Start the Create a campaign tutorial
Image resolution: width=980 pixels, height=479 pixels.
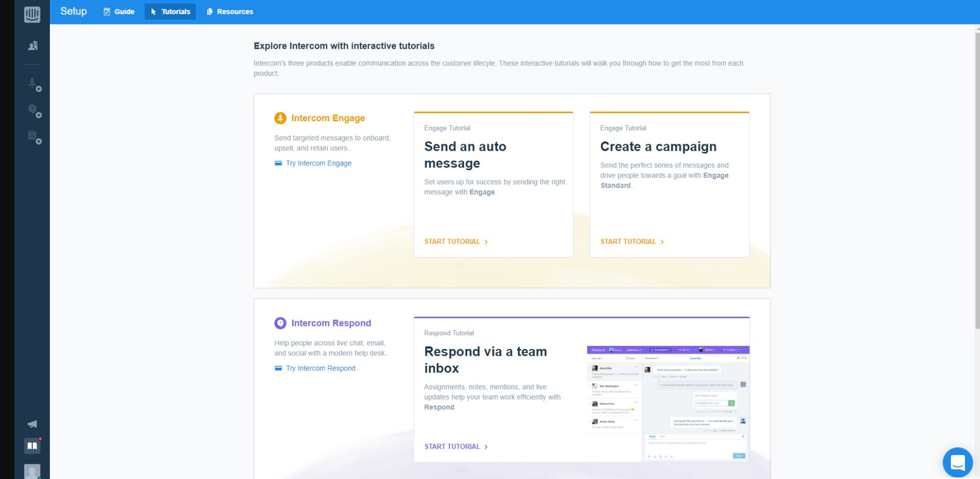coord(632,241)
